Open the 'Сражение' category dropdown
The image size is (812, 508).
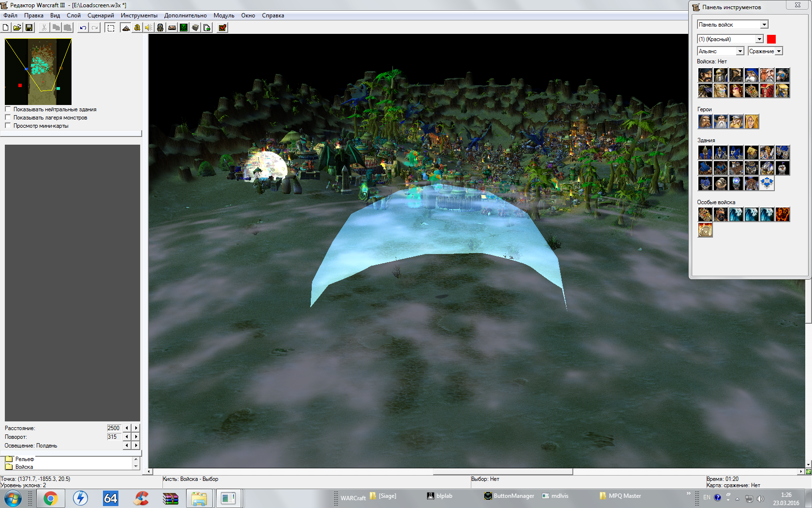[x=765, y=51]
